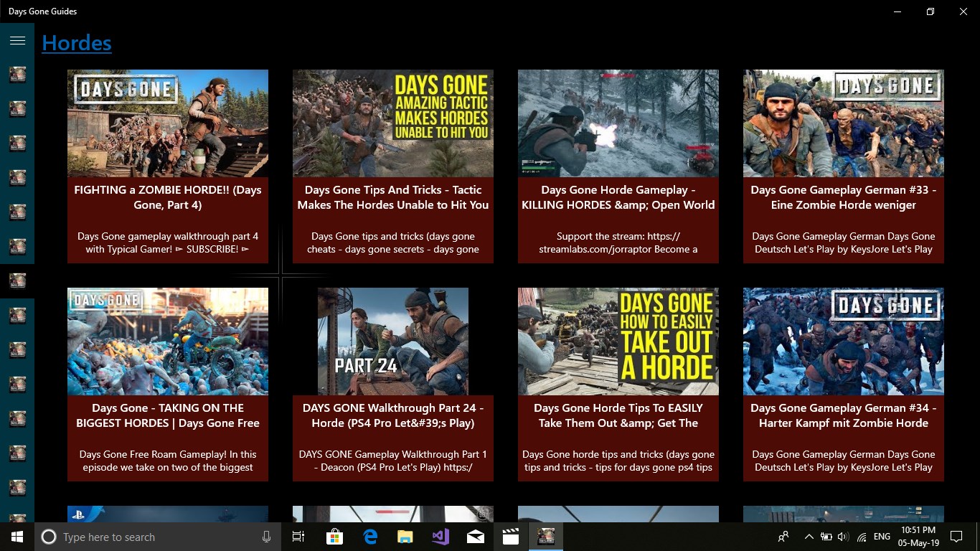
Task: Click the Hordes page heading link
Action: tap(77, 43)
